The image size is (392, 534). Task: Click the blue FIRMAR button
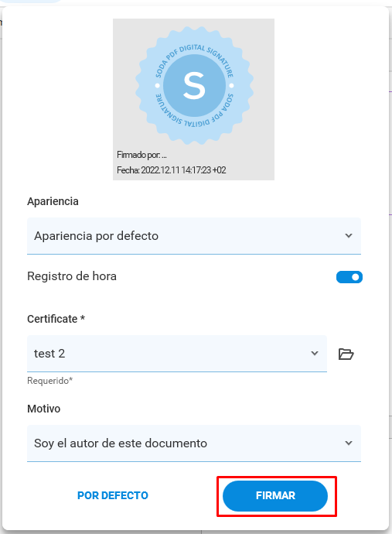pyautogui.click(x=275, y=496)
